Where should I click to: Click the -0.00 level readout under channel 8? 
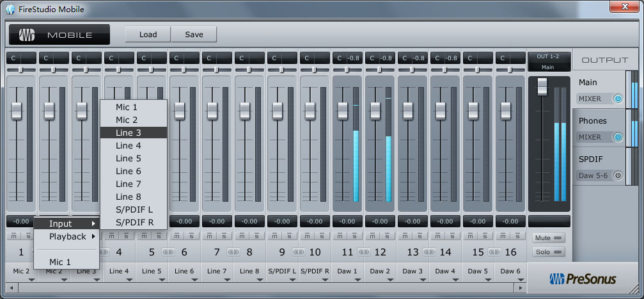point(249,222)
